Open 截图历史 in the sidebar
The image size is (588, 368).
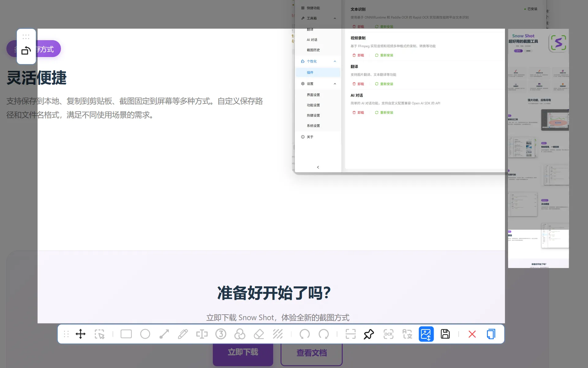pyautogui.click(x=313, y=50)
